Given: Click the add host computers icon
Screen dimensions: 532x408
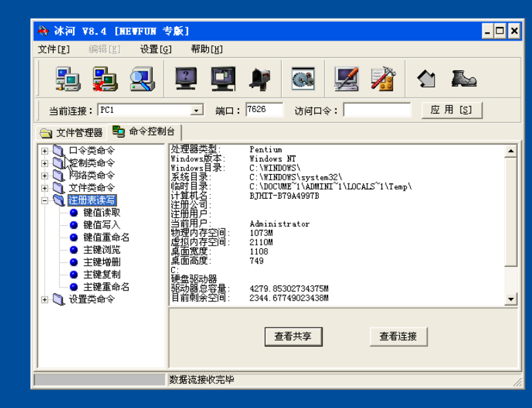Looking at the screenshot, I should click(68, 79).
